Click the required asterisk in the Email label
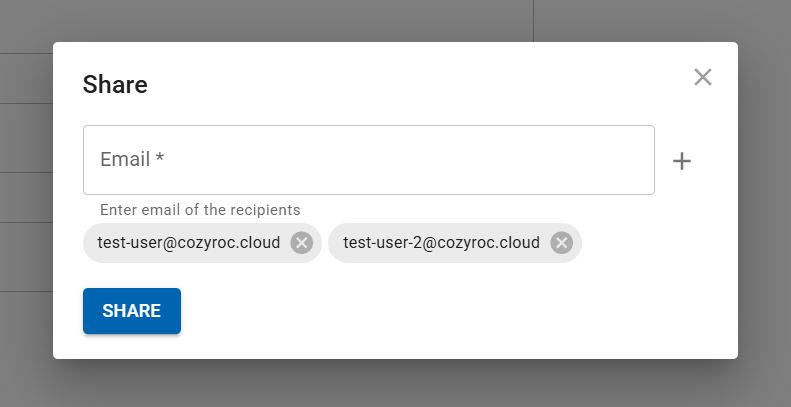The height and width of the screenshot is (407, 791). [x=160, y=159]
